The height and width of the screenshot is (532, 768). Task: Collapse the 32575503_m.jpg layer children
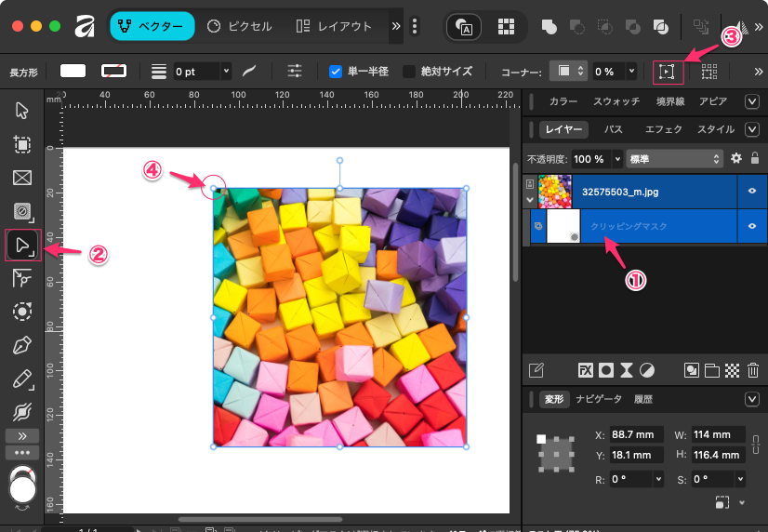(530, 199)
